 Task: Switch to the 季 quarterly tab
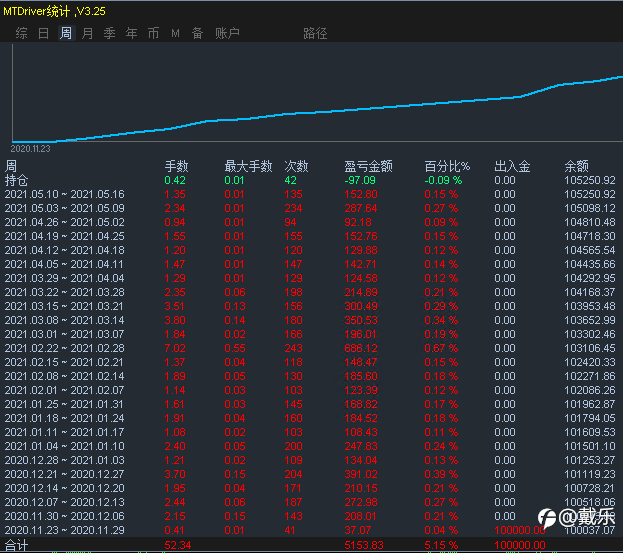109,33
